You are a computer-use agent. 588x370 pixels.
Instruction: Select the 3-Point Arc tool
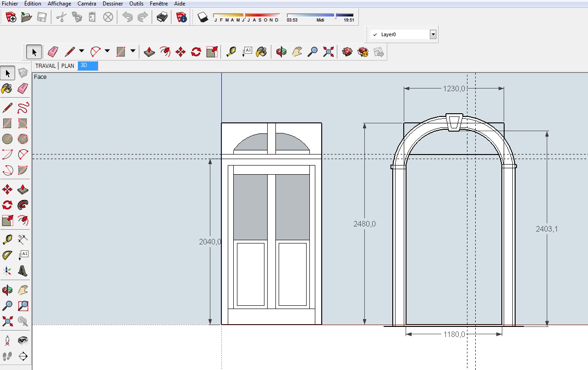point(7,170)
